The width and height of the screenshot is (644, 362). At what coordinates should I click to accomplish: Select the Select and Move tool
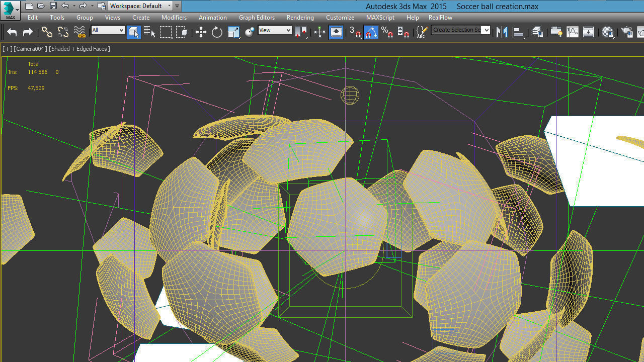[x=201, y=32]
